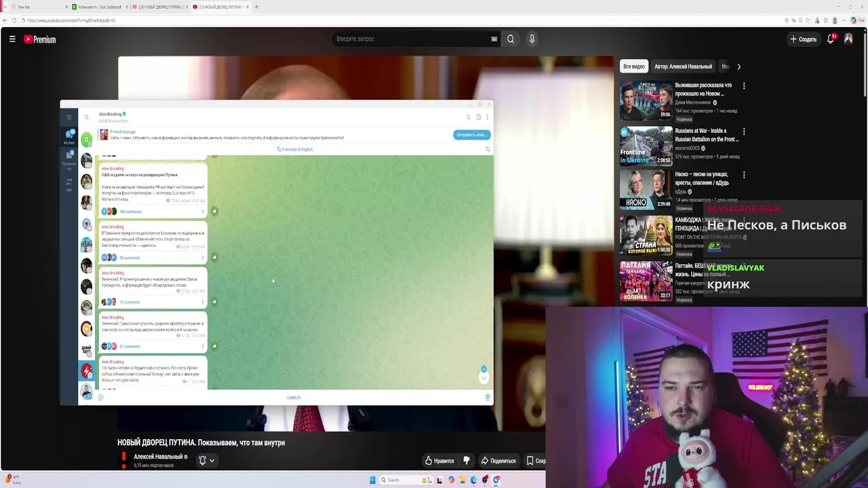Save the video with the bookmark button
This screenshot has width=868, height=488.
(x=536, y=461)
